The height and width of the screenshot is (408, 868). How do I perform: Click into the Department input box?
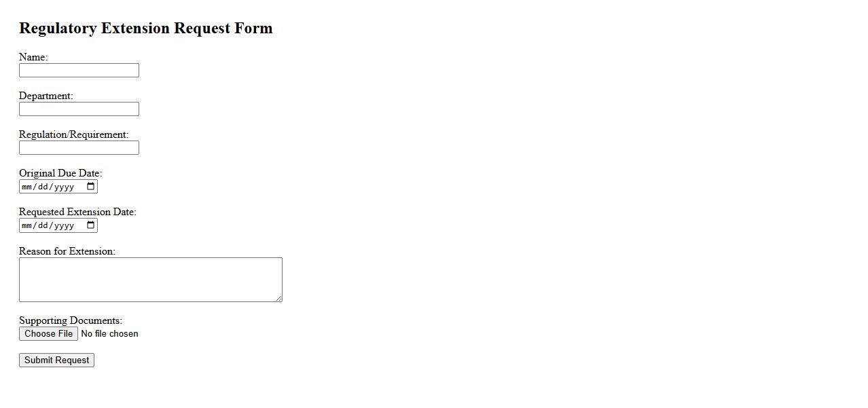[79, 109]
